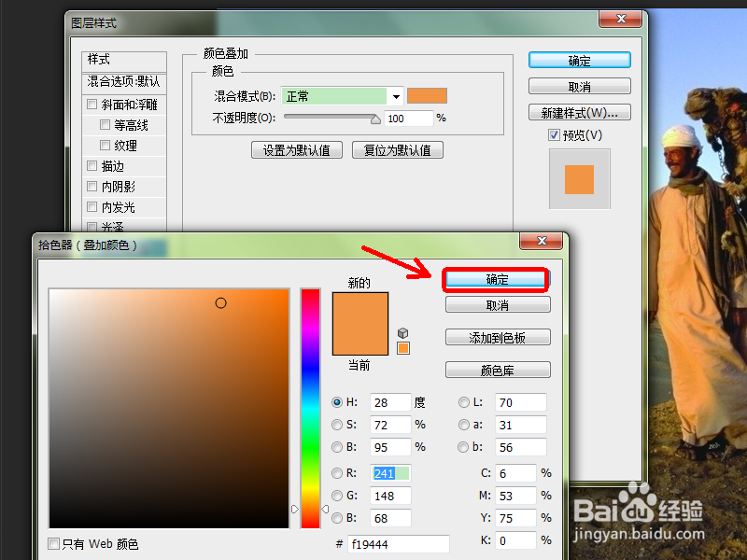Select the R red radio button
Screen dimensions: 747x560
[x=337, y=473]
